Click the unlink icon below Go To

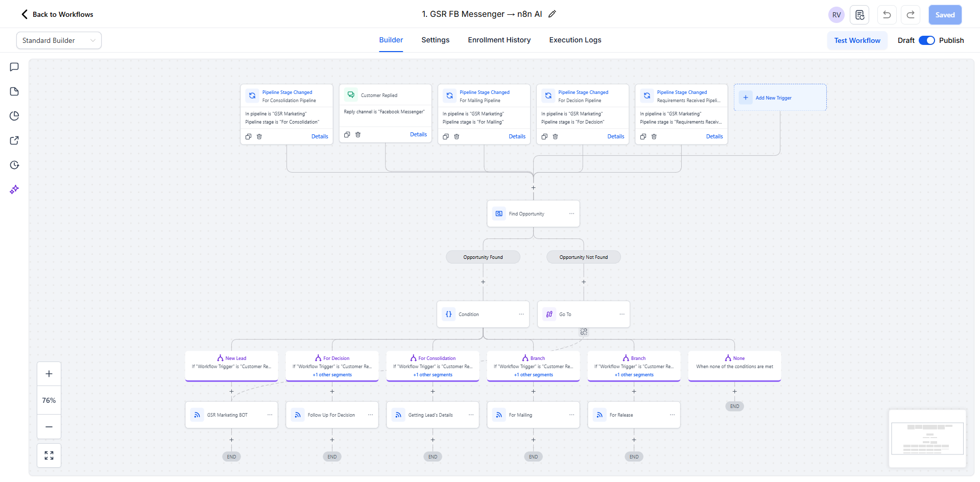[x=584, y=332]
